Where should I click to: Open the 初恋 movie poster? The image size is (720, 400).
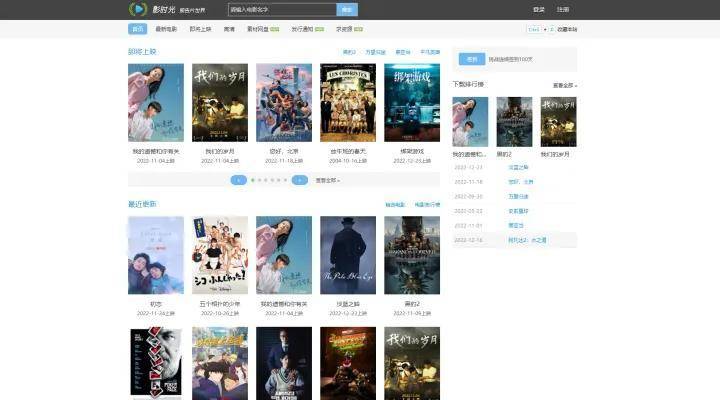[156, 255]
